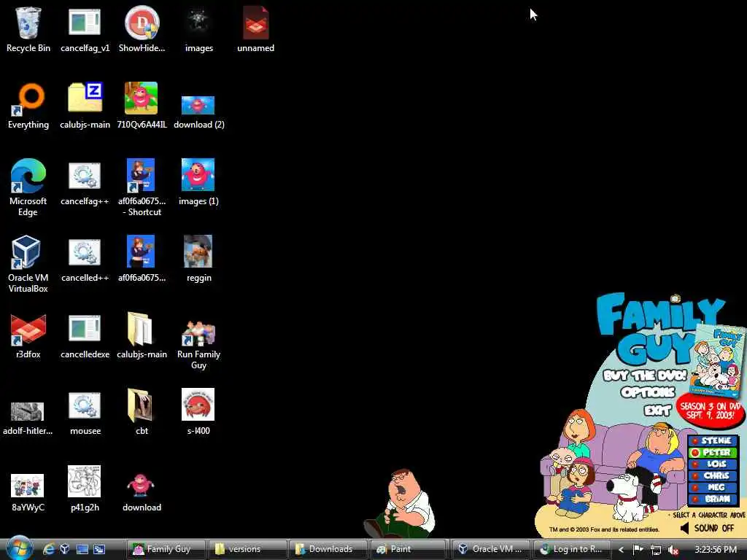Open network tray icon
The width and height of the screenshot is (747, 560).
coord(656,550)
